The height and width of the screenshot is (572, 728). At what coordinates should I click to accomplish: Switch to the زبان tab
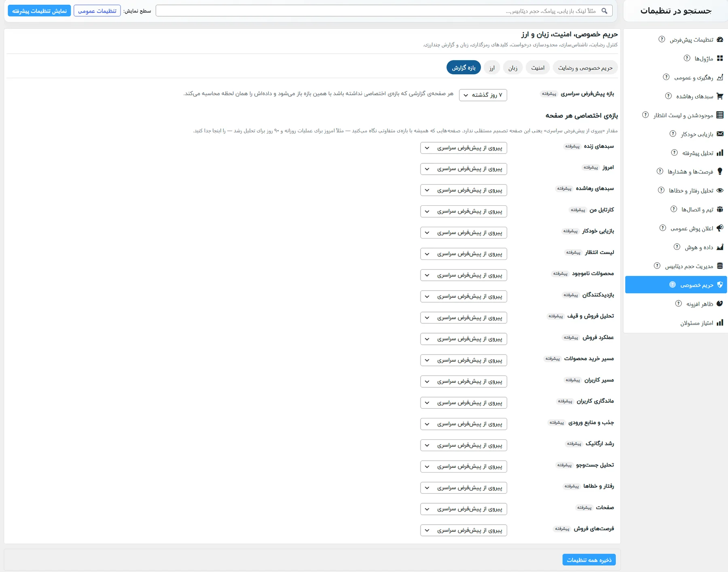tap(513, 68)
